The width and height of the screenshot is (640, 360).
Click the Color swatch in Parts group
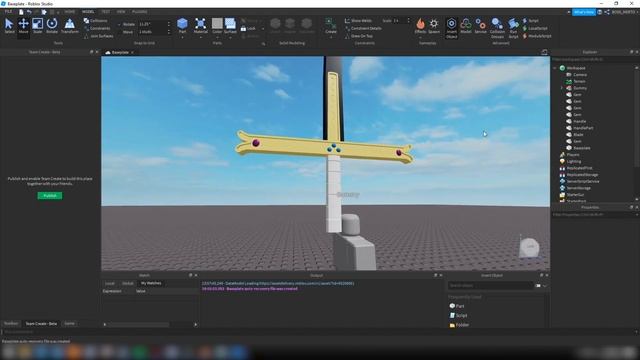[x=217, y=23]
